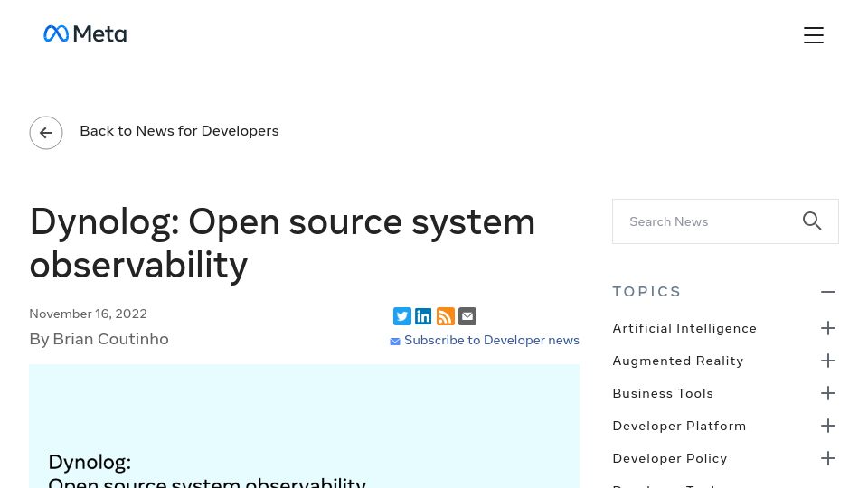Click the Meta logo
868x488 pixels.
[x=85, y=33]
